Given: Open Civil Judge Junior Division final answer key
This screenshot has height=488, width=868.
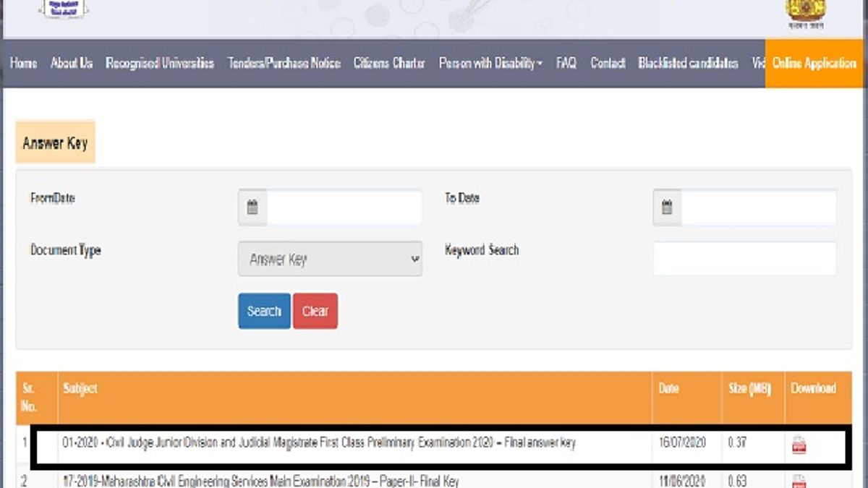Looking at the screenshot, I should click(x=319, y=442).
